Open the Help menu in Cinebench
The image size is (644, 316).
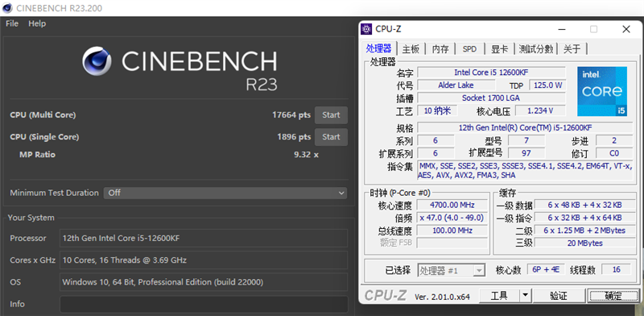coord(37,23)
